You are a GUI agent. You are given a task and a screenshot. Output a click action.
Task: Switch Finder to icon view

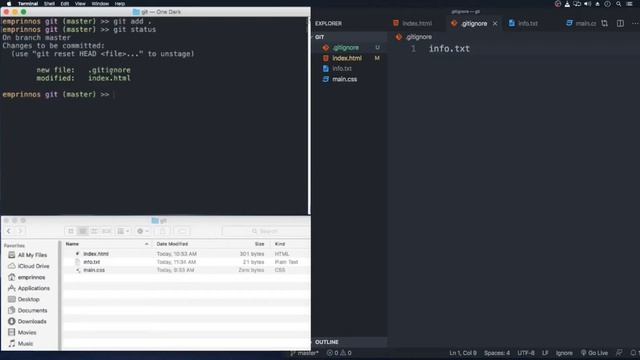(71, 231)
